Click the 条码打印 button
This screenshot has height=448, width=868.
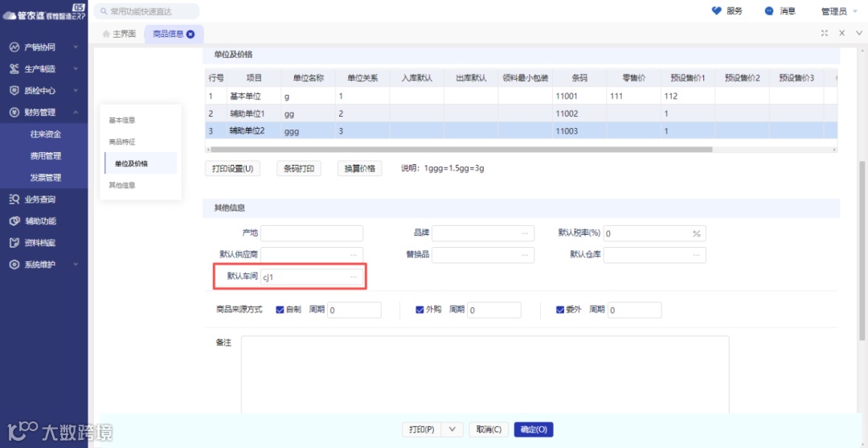(299, 169)
